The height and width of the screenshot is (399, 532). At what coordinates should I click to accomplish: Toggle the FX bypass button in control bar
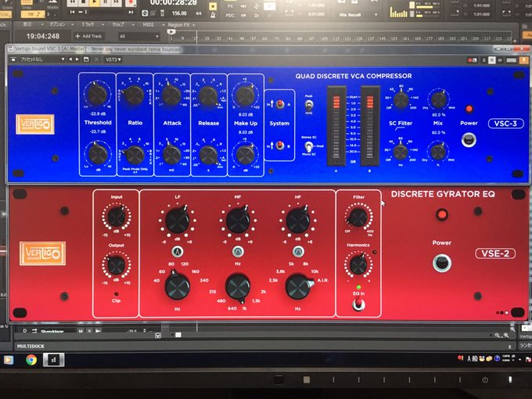[230, 6]
